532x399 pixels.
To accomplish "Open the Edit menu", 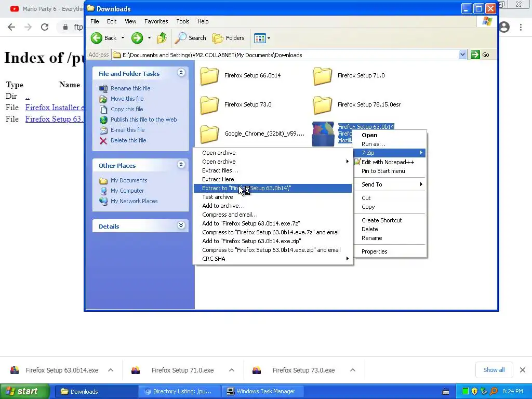I will (x=112, y=21).
